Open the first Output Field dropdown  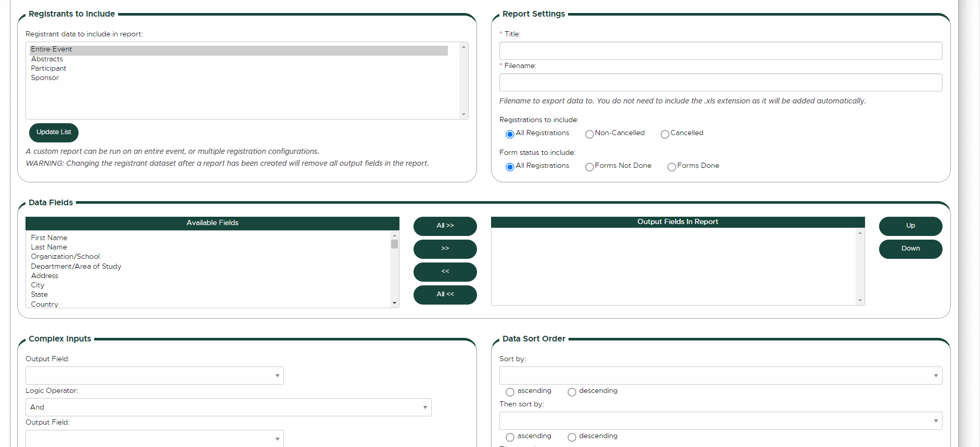coord(154,376)
